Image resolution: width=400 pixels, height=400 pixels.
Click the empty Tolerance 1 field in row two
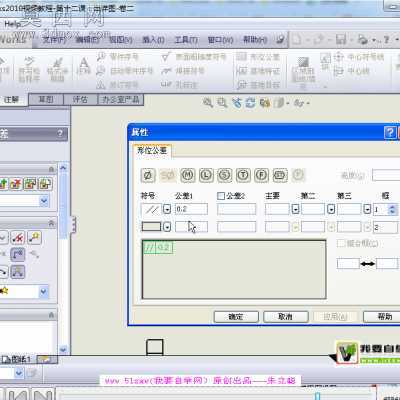(x=191, y=227)
